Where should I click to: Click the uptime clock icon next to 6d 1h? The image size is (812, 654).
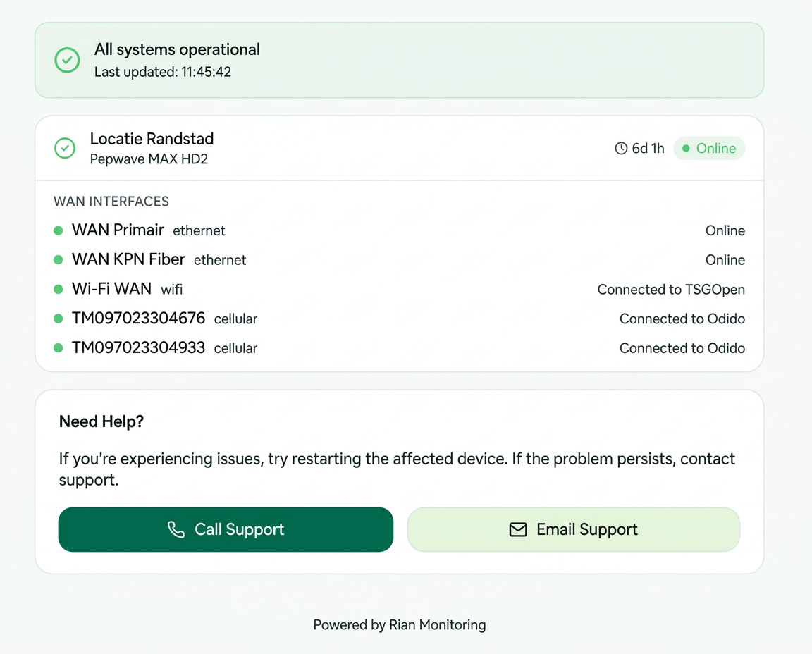621,149
